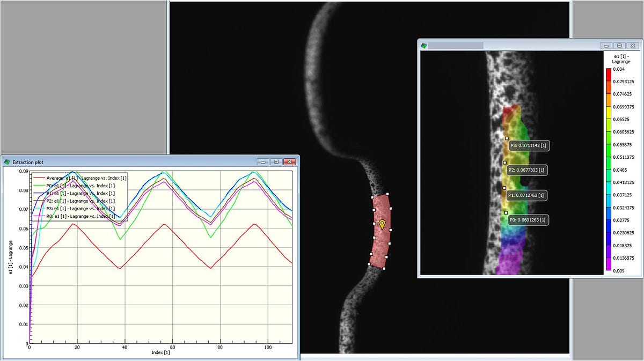Toggle the Average e1 Lagrange curve in the legend

tap(86, 178)
